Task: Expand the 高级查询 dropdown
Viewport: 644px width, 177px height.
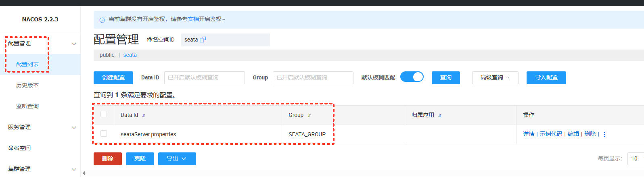Action: (495, 78)
